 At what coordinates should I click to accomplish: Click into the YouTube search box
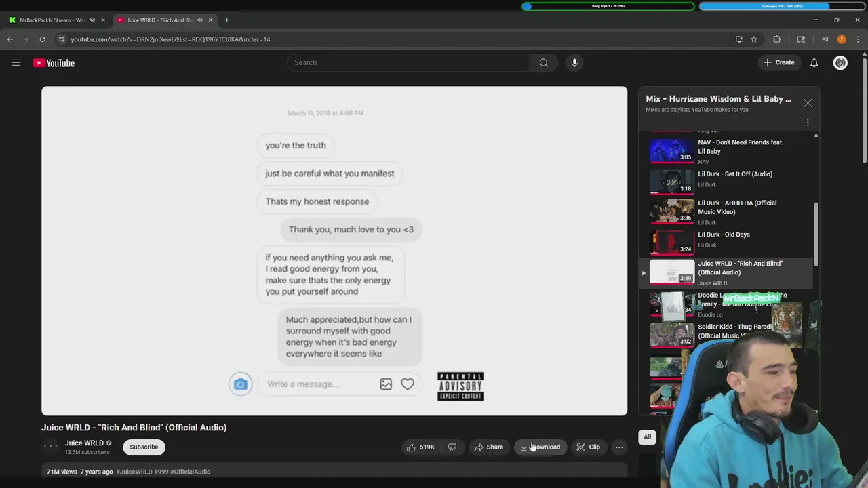point(408,63)
